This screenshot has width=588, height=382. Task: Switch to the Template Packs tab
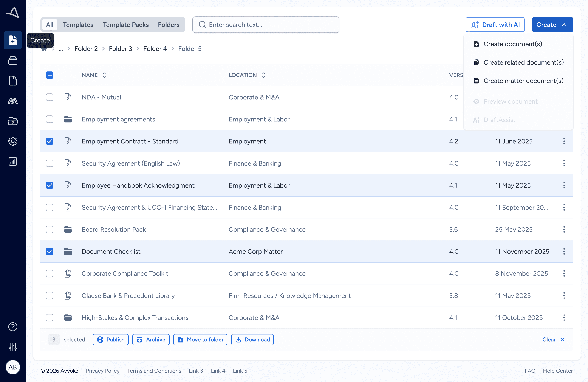[125, 25]
